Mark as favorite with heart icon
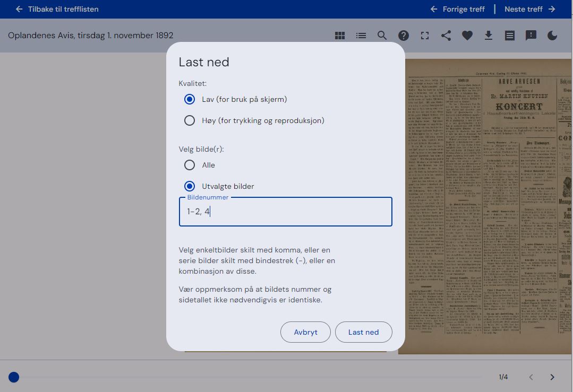Image resolution: width=573 pixels, height=392 pixels. click(x=467, y=36)
